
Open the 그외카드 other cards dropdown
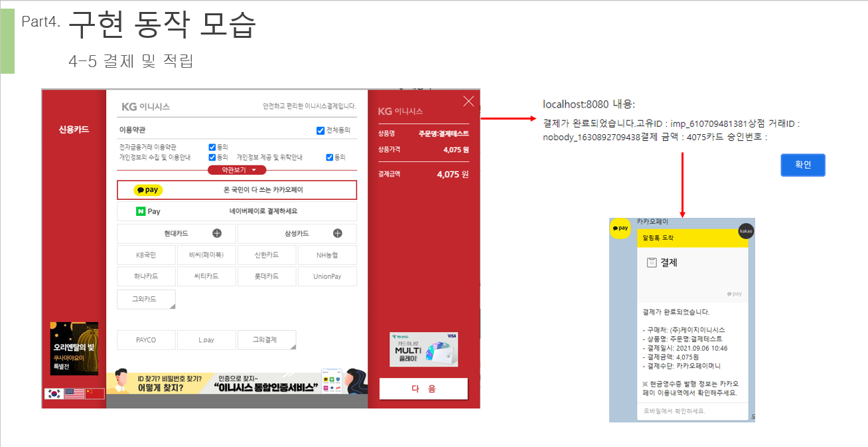click(x=146, y=299)
